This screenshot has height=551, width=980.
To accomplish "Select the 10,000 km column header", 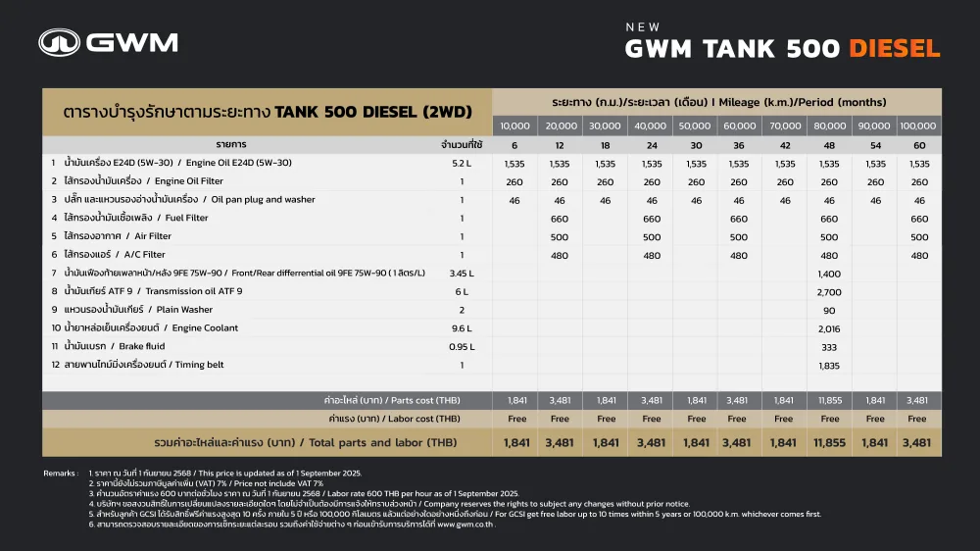I will (515, 125).
